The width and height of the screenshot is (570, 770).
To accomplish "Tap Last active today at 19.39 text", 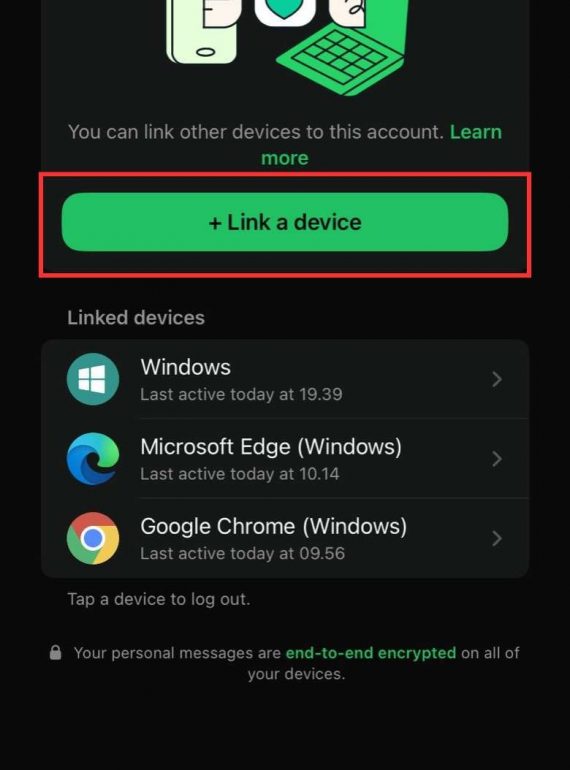I will pyautogui.click(x=241, y=394).
